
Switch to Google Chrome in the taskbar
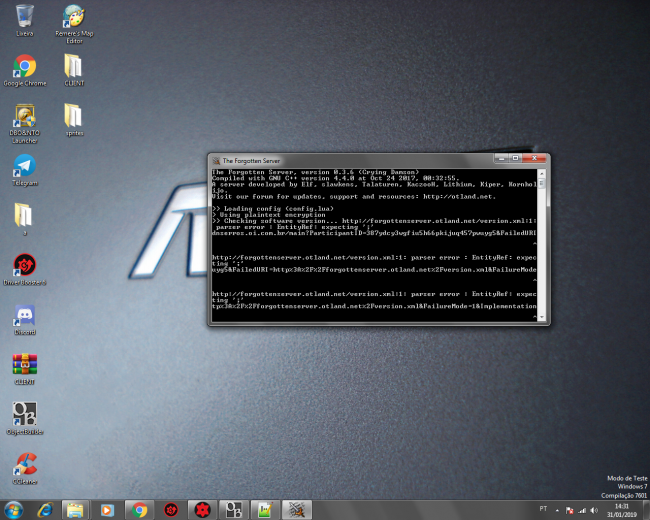point(139,510)
